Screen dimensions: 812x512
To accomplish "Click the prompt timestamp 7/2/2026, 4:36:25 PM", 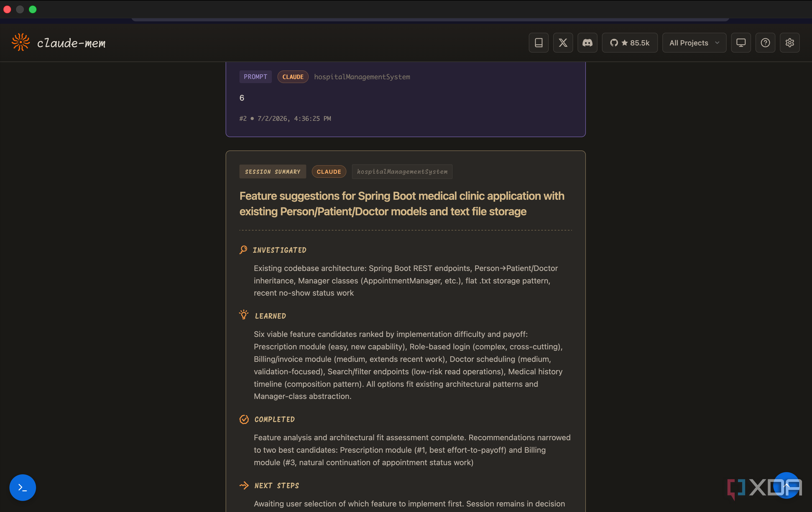I will 294,118.
